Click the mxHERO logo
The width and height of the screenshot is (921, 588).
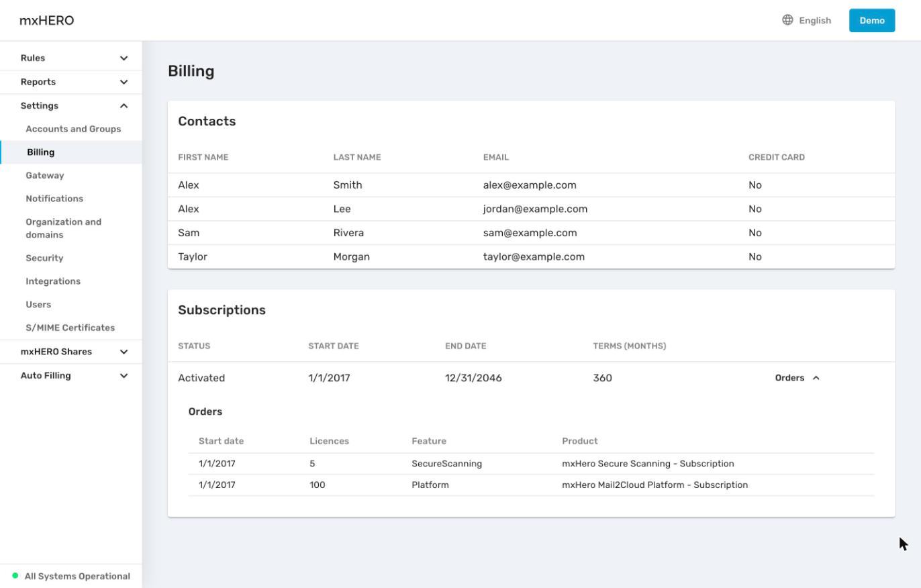(47, 20)
